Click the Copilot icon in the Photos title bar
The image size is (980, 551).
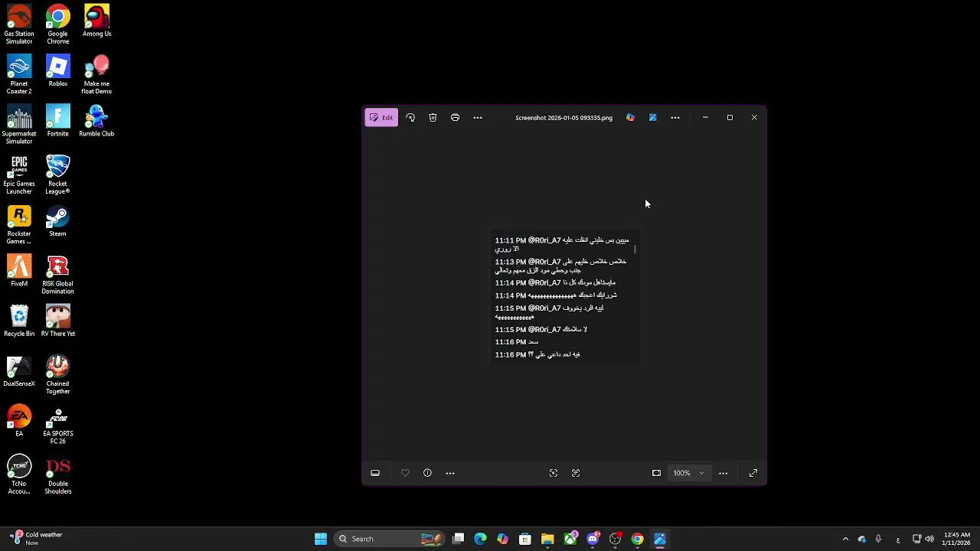[x=630, y=118]
